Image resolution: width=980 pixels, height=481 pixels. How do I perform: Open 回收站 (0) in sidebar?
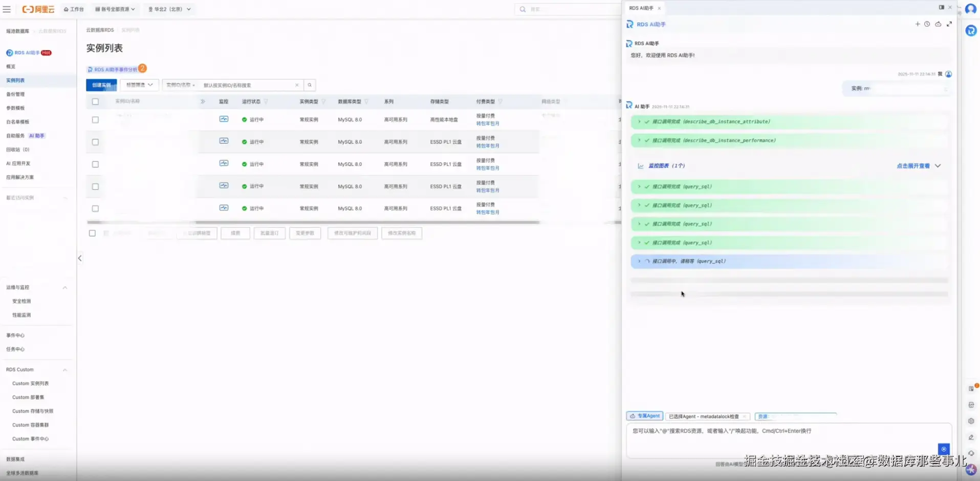18,150
